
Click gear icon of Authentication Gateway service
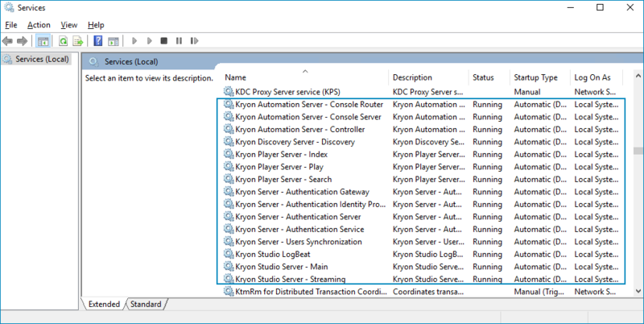coord(229,191)
